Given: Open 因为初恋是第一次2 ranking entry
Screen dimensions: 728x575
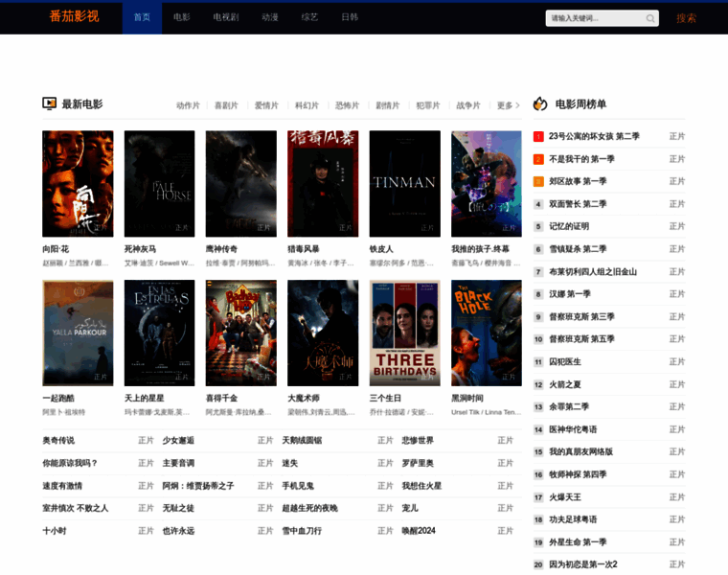Looking at the screenshot, I should pyautogui.click(x=583, y=564).
